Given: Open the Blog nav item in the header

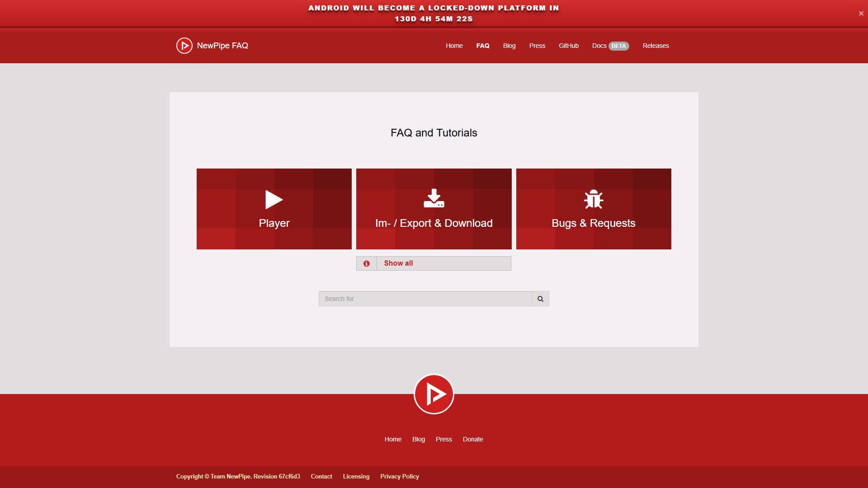Looking at the screenshot, I should click(x=509, y=46).
